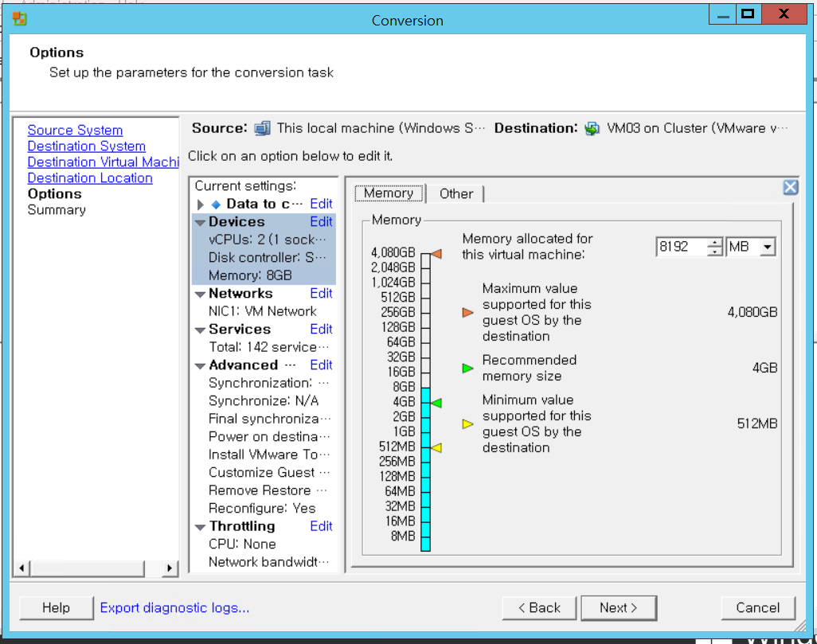Select the Disk controller setting row
Viewport: 817px width, 644px height.
click(264, 257)
